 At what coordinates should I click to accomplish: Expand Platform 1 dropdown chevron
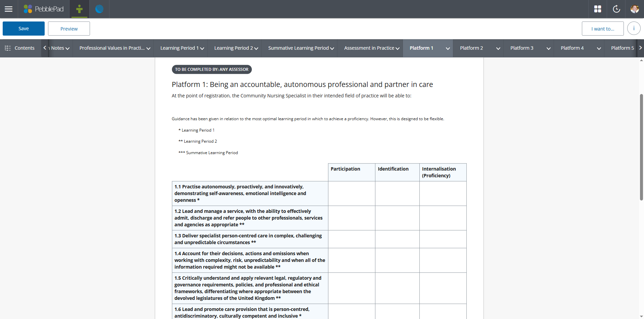(448, 48)
